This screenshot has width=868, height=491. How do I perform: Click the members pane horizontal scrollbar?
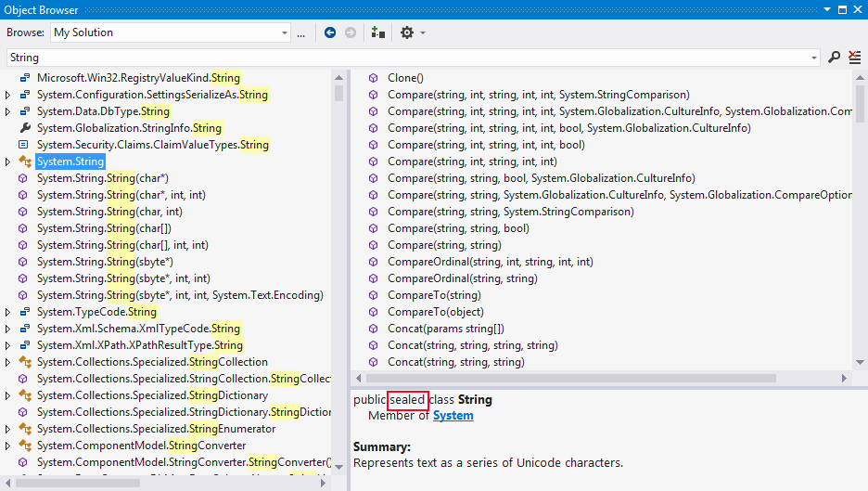tap(570, 378)
